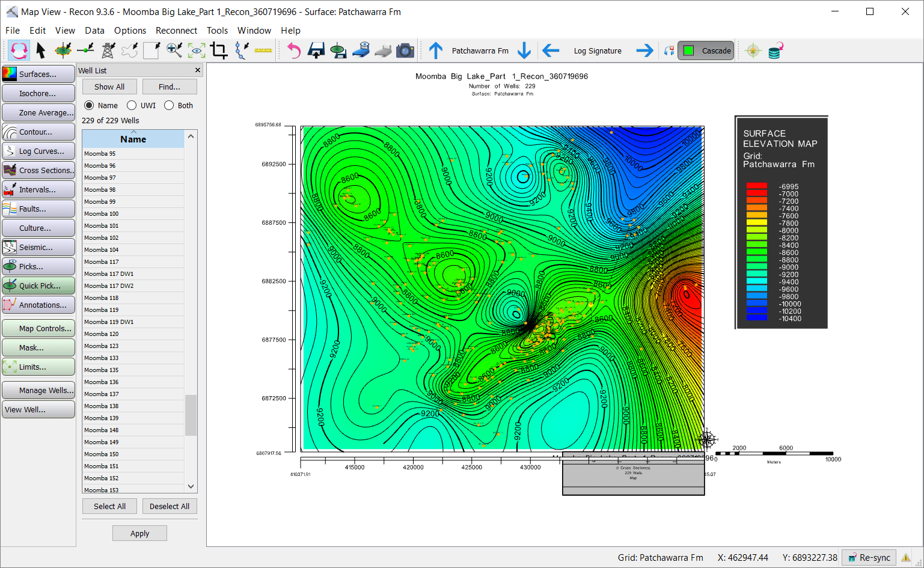
Task: Pick the yellow ruler measure tool
Action: (x=263, y=50)
